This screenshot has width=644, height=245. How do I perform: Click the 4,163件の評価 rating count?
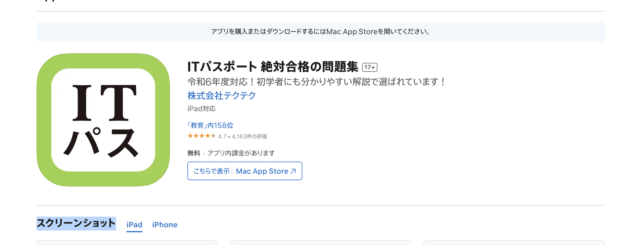(x=250, y=136)
